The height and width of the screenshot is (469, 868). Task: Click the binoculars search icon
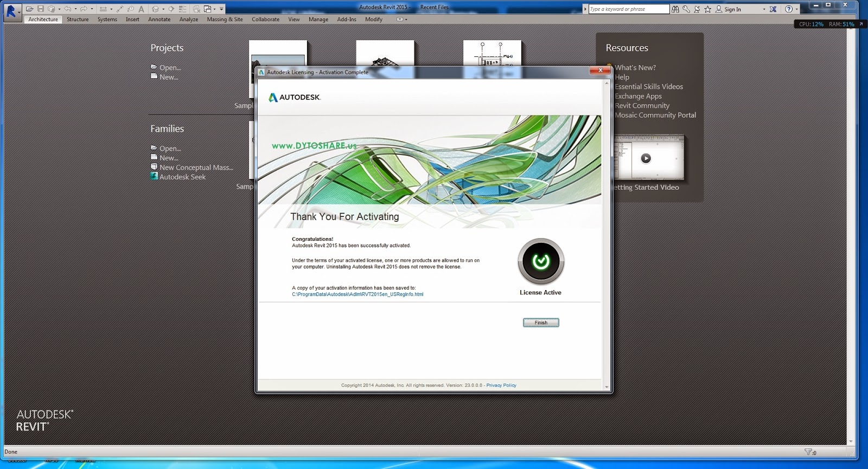pyautogui.click(x=675, y=9)
